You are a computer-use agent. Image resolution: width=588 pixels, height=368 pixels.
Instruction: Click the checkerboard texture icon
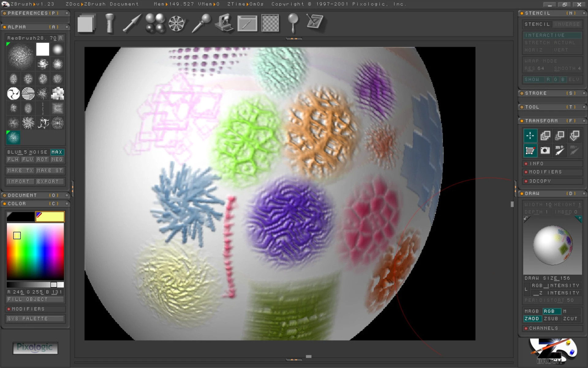(270, 23)
